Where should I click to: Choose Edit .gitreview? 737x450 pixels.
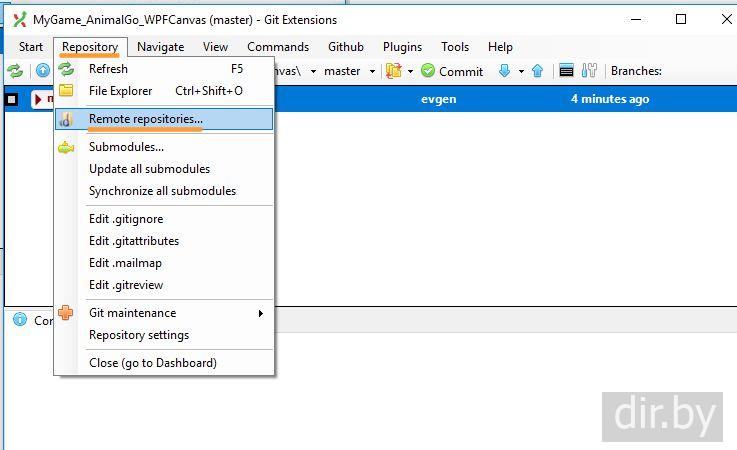164,285
